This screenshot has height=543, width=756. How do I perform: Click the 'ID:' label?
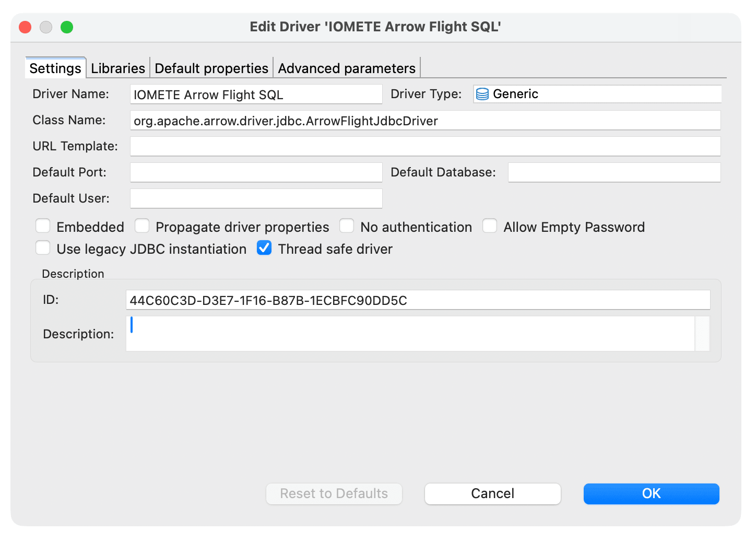pos(51,300)
